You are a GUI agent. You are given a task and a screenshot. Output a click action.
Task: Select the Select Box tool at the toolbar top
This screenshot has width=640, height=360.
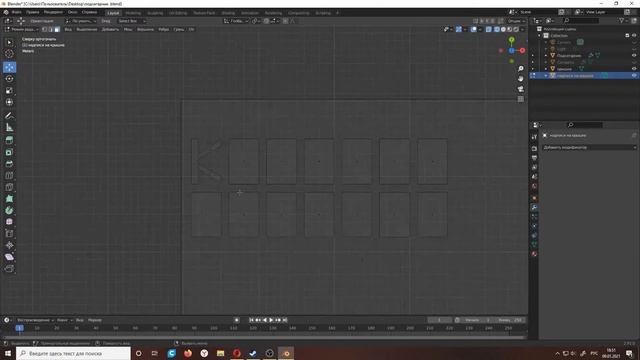[x=9, y=42]
